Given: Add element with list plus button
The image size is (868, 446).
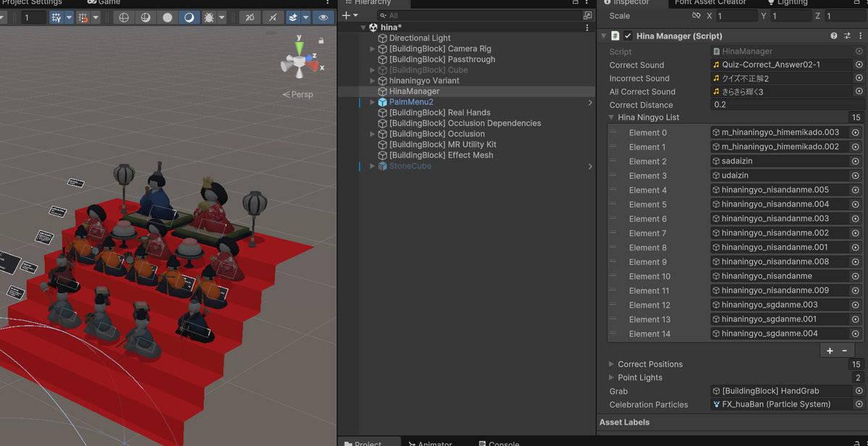Looking at the screenshot, I should pos(830,350).
